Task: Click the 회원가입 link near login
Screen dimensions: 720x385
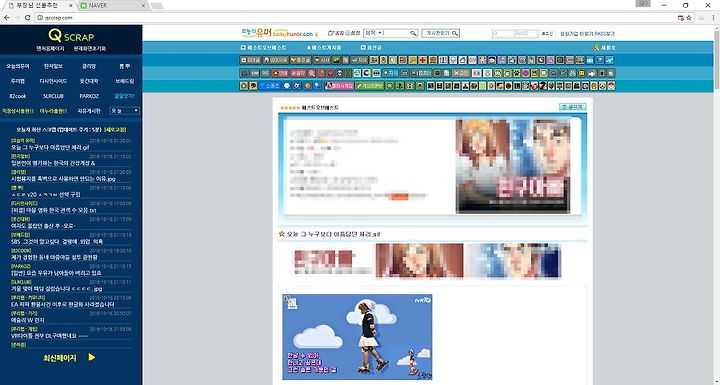Action: (568, 34)
